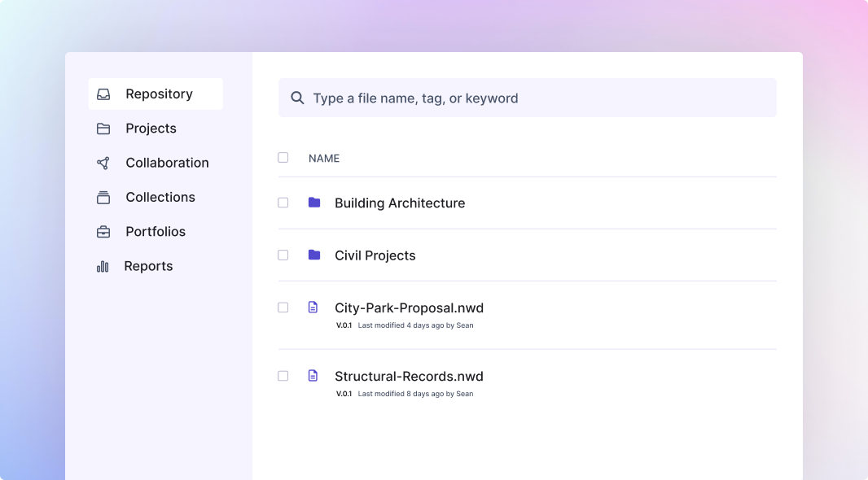Click the Repository inbox tray icon
Image resolution: width=868 pixels, height=480 pixels.
[x=103, y=94]
